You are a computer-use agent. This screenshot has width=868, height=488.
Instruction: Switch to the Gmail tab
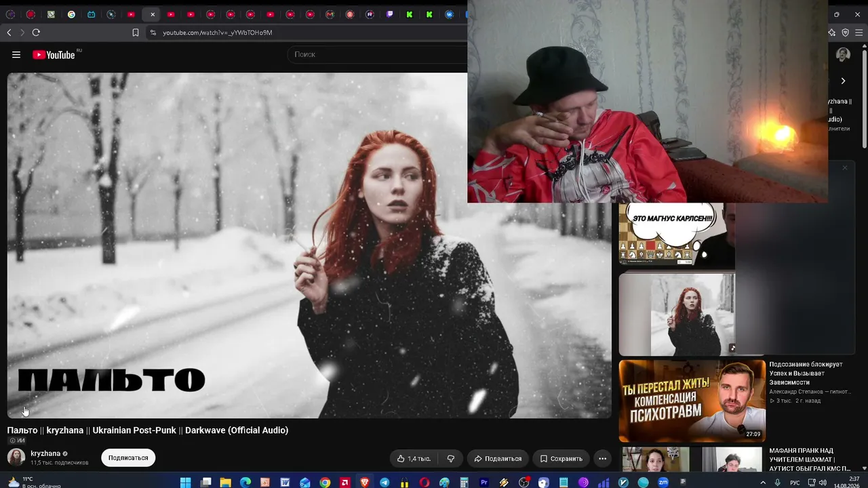pyautogui.click(x=330, y=14)
